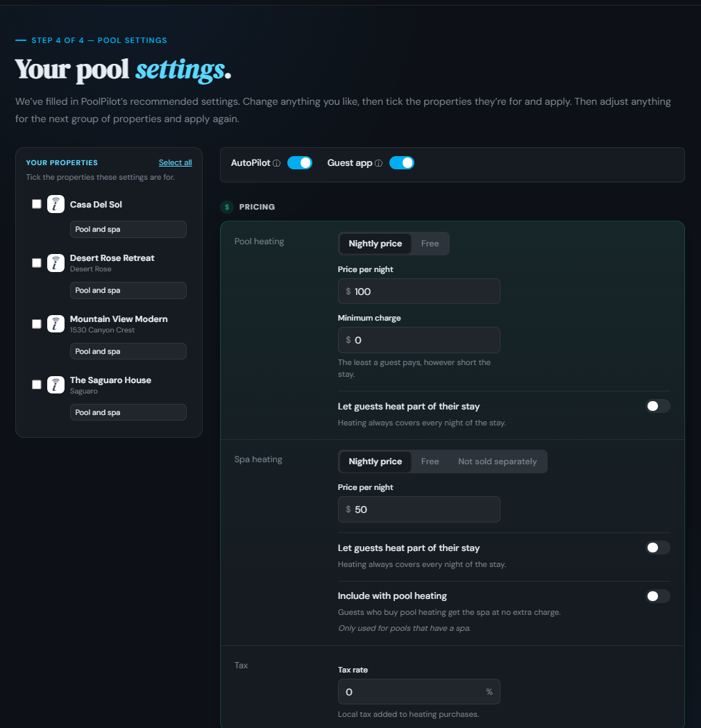Click the 'Pricing' section heading
Screen dimensions: 701x728
257,207
